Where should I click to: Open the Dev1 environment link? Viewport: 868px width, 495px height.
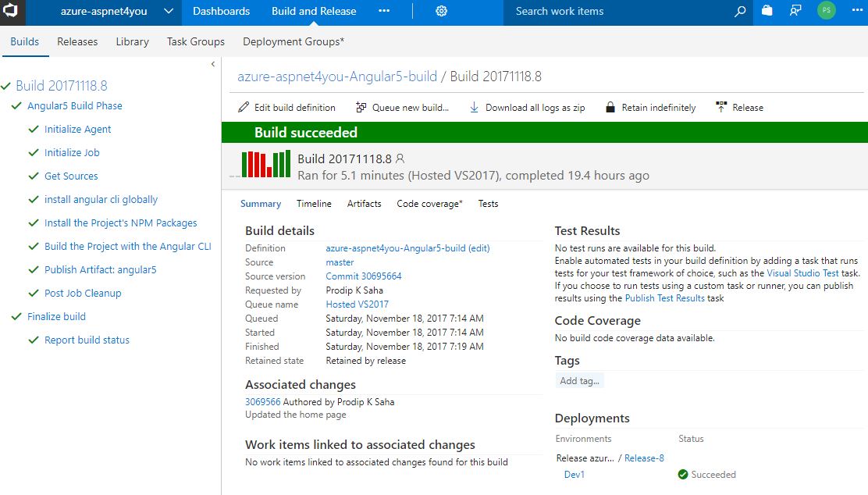pyautogui.click(x=574, y=475)
